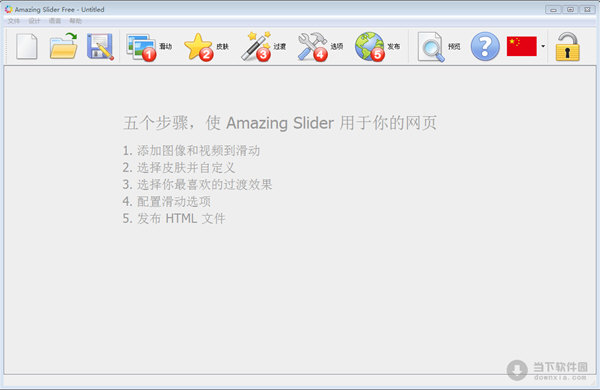The width and height of the screenshot is (600, 390).
Task: Open step 2 皮肤 skins star
Action: pos(206,47)
